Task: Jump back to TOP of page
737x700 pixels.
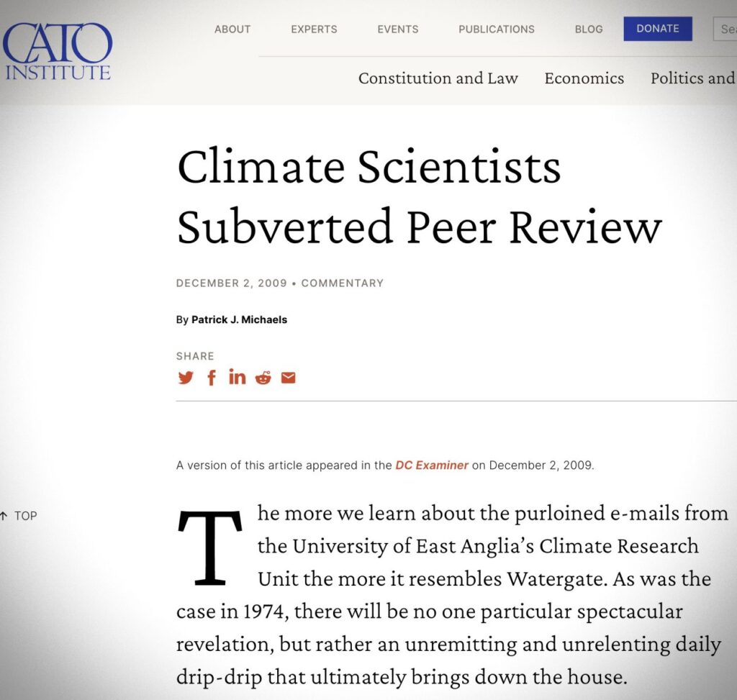Action: (19, 516)
